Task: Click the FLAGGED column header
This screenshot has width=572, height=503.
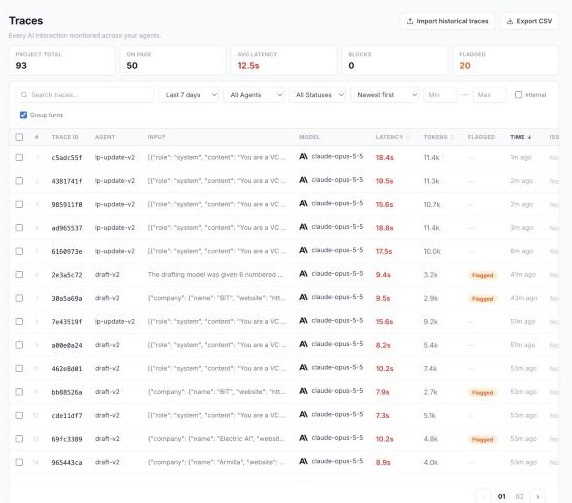Action: 481,137
